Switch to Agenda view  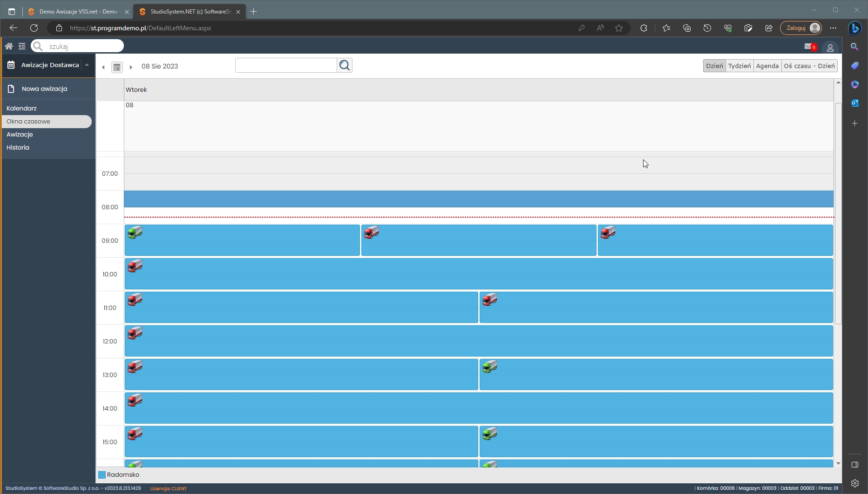pyautogui.click(x=767, y=66)
